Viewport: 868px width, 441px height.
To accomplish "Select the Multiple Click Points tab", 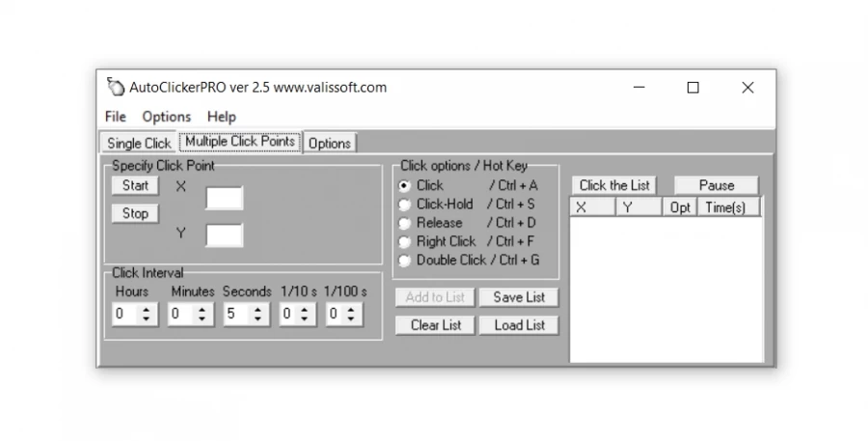I will pyautogui.click(x=240, y=142).
